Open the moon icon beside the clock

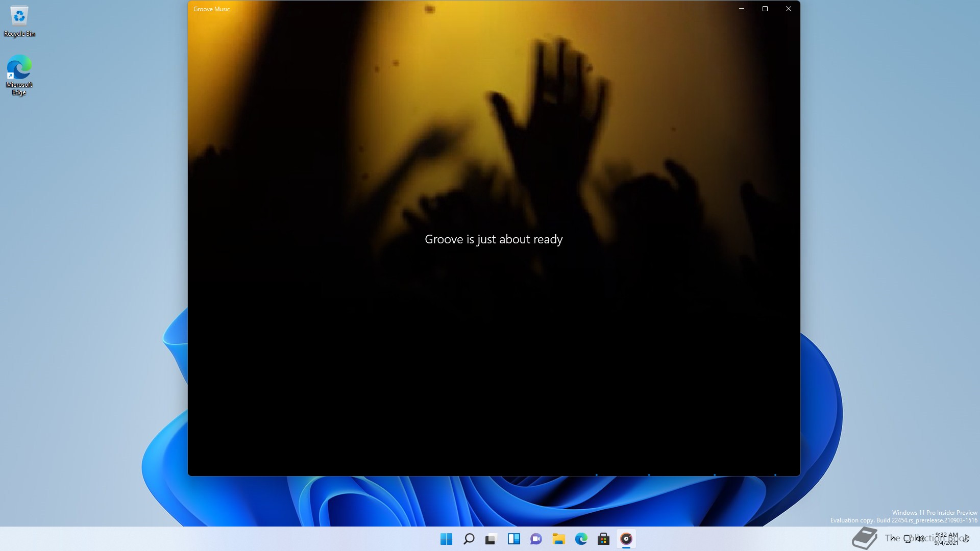966,539
